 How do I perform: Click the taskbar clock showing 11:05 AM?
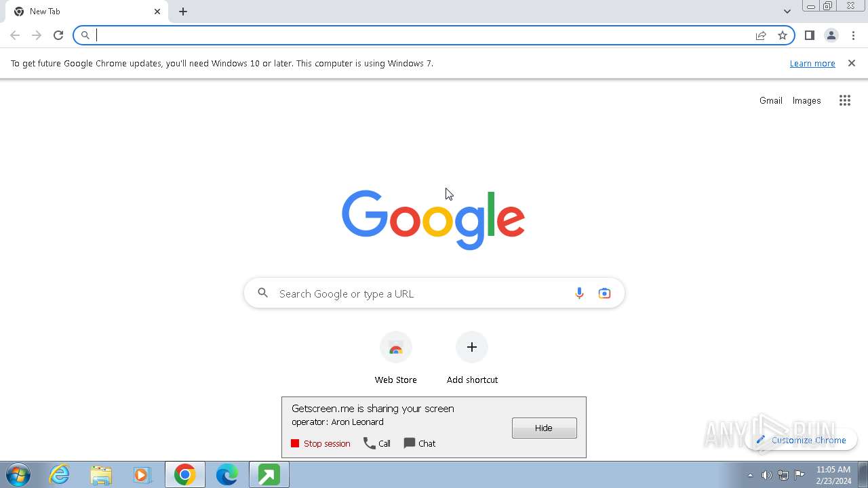point(833,475)
